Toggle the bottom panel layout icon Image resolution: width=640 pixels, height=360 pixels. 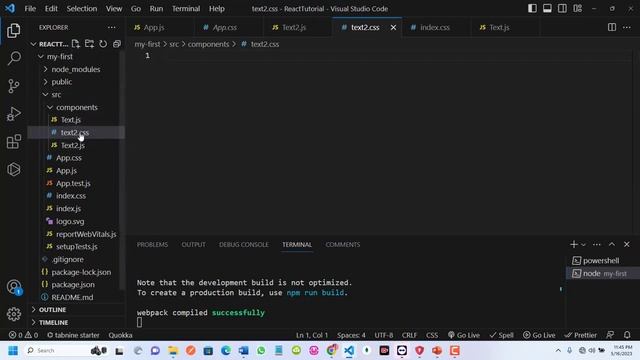click(547, 9)
